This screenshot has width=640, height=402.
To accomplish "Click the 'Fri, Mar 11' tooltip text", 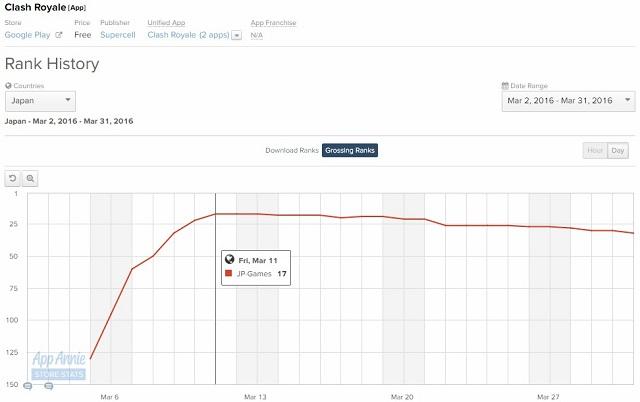I will click(x=258, y=260).
